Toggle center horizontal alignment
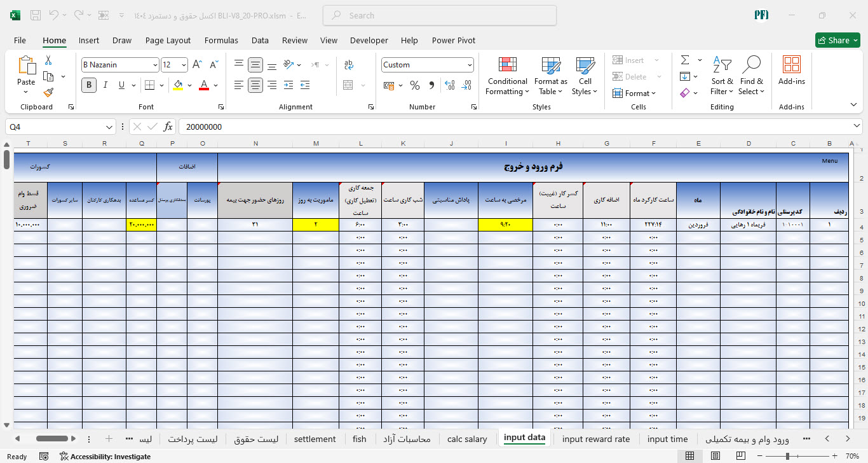This screenshot has height=463, width=868. [255, 85]
